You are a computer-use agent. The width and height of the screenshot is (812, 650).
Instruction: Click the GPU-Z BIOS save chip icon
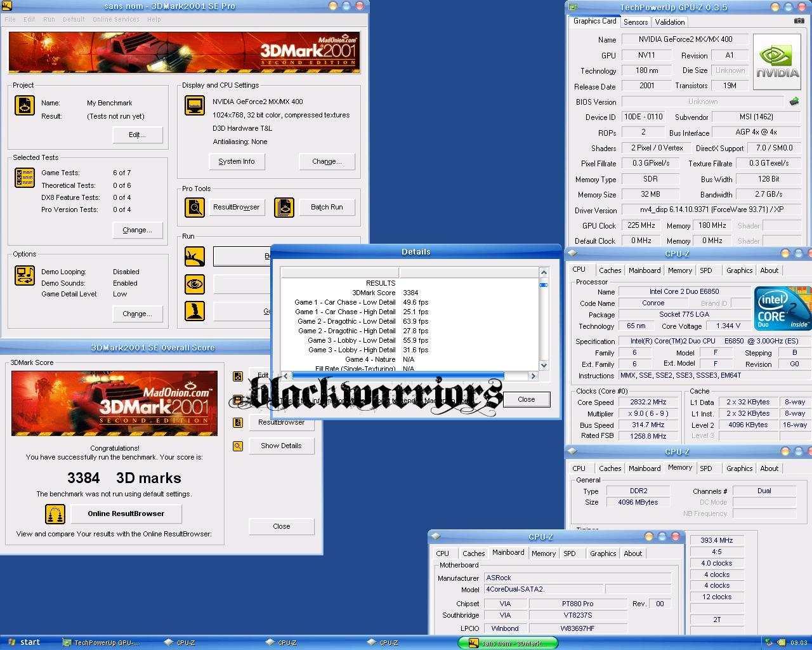pos(794,102)
